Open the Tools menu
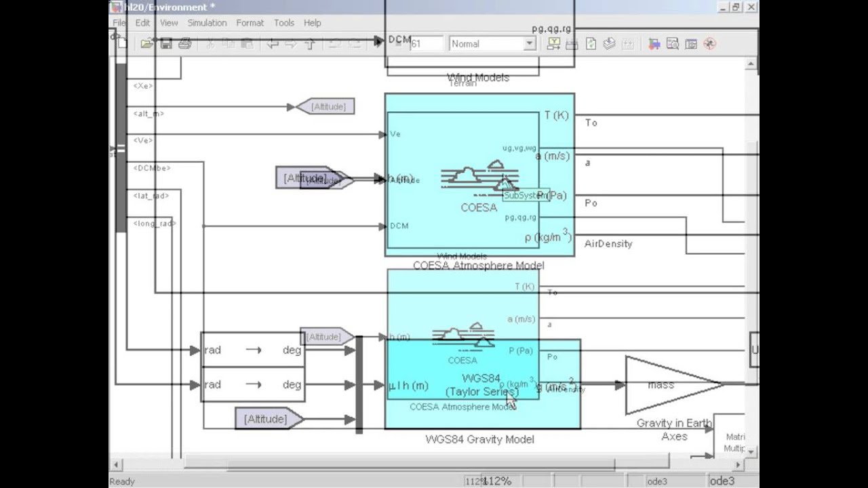Screen dimensions: 868x488 click(x=284, y=22)
